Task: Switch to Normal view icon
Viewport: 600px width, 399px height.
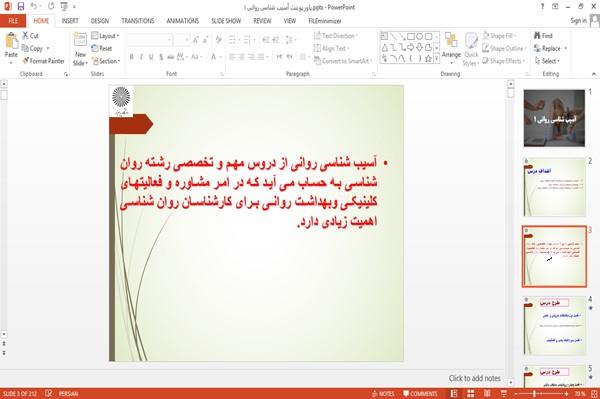Action: click(454, 394)
